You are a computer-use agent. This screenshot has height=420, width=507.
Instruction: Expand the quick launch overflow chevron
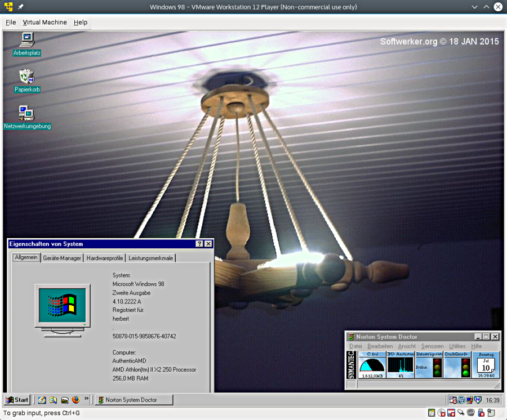pos(87,399)
